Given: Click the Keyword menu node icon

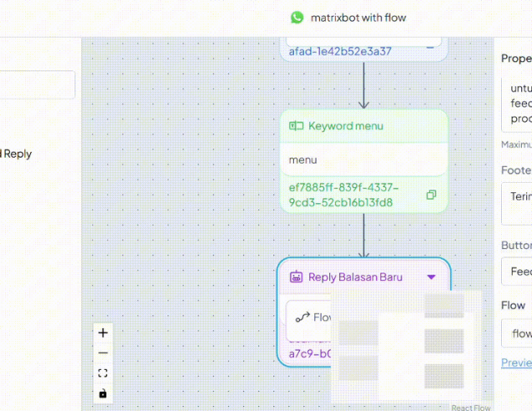Looking at the screenshot, I should 296,126.
